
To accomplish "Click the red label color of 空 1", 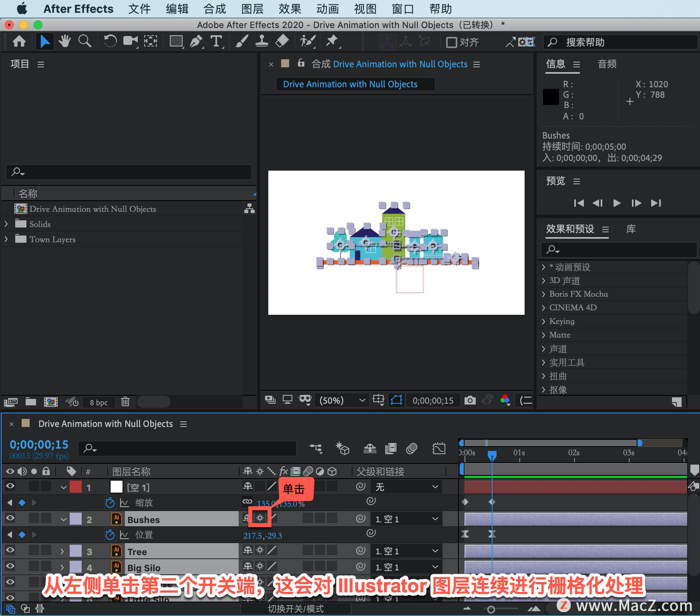I will 76,487.
